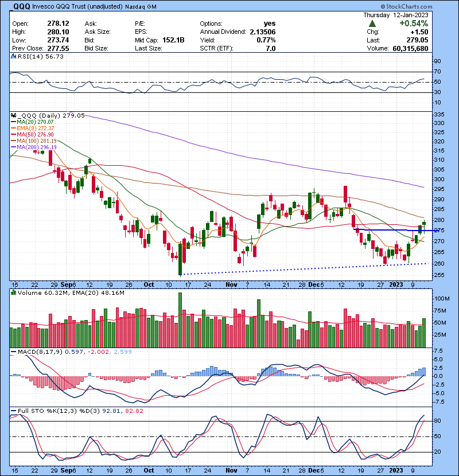Click the MACD(8,17,9) indicator label
Image resolution: width=459 pixels, height=476 pixels.
click(40, 352)
